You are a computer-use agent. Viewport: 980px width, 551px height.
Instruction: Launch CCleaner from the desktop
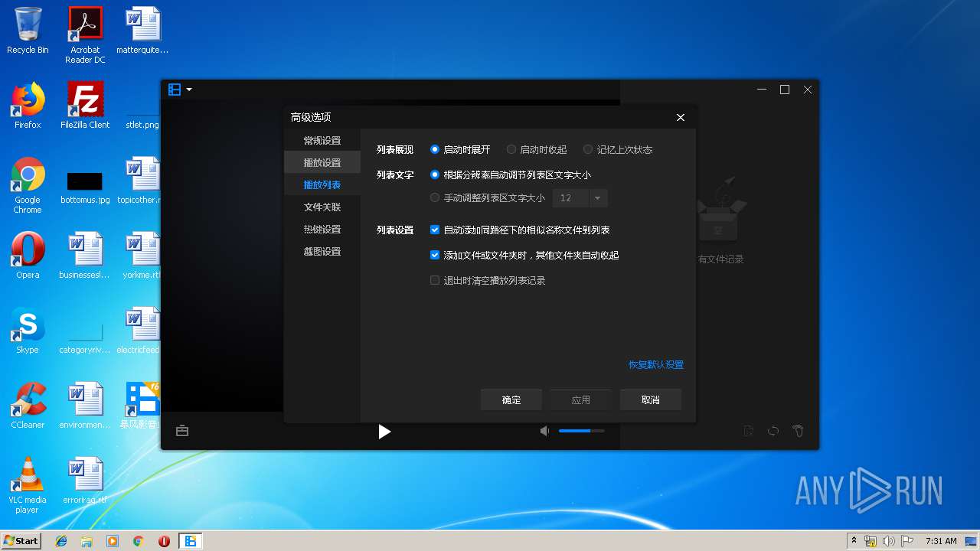28,406
